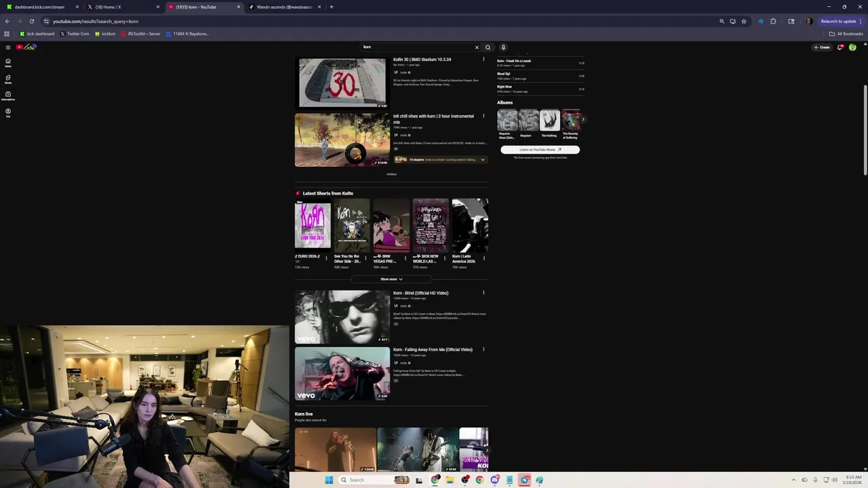The width and height of the screenshot is (868, 488).
Task: Play Korn - Falling Away From Me video
Action: (342, 373)
